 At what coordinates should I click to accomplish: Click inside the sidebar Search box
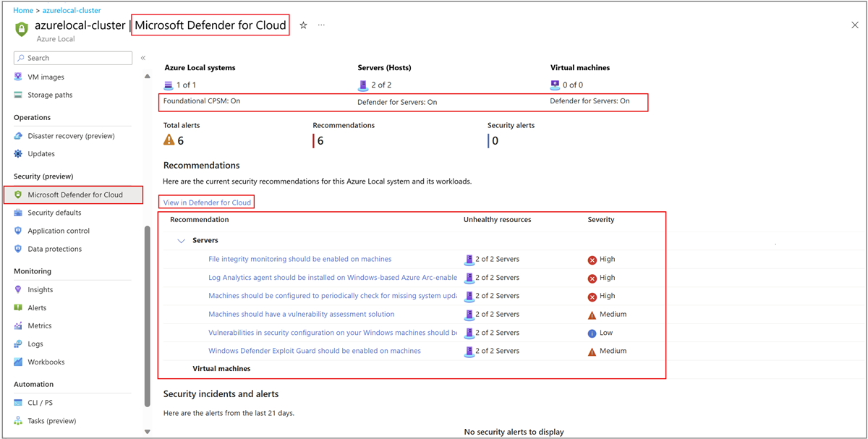pos(72,57)
